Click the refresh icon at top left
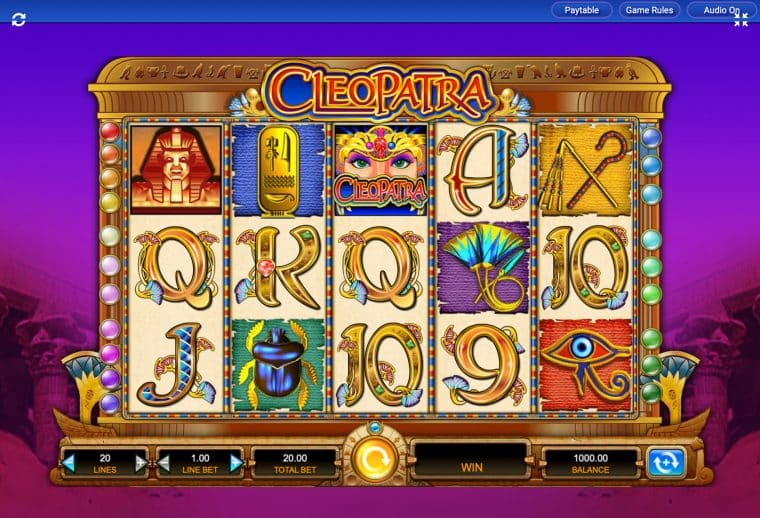The image size is (760, 518). point(18,20)
